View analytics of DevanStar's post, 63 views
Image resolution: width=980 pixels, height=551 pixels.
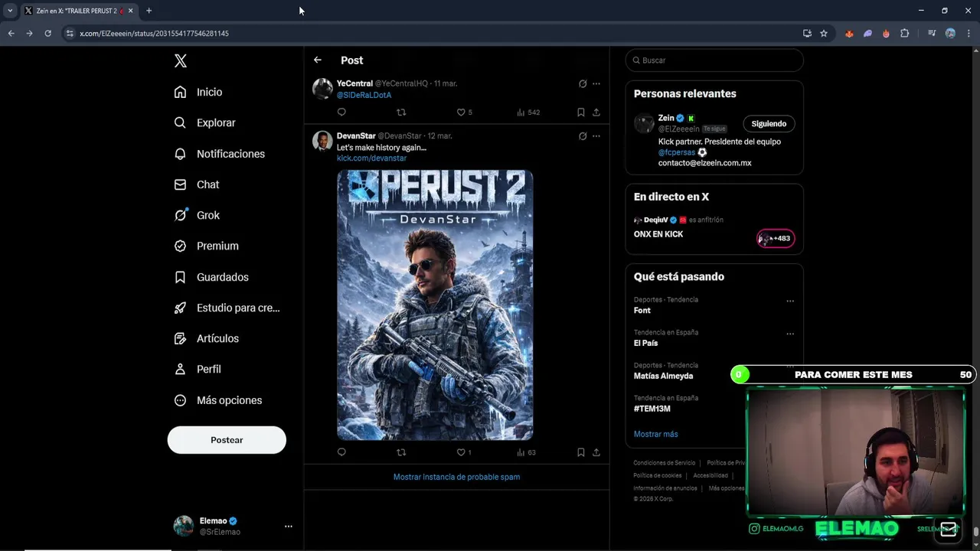(x=527, y=452)
